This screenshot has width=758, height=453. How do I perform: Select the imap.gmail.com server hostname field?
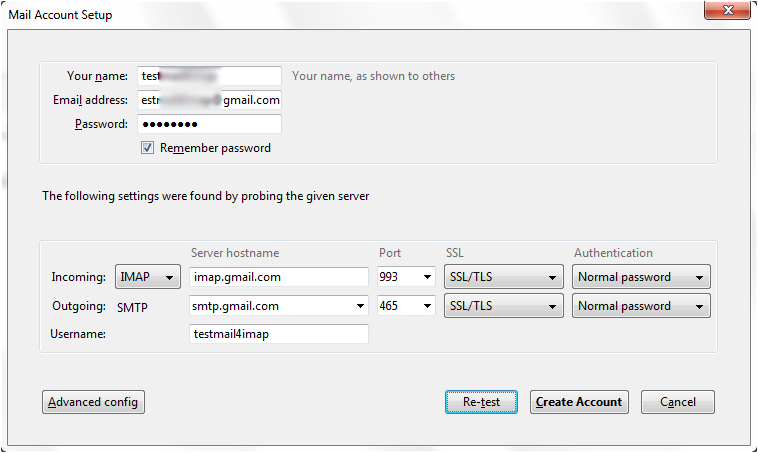coord(279,277)
